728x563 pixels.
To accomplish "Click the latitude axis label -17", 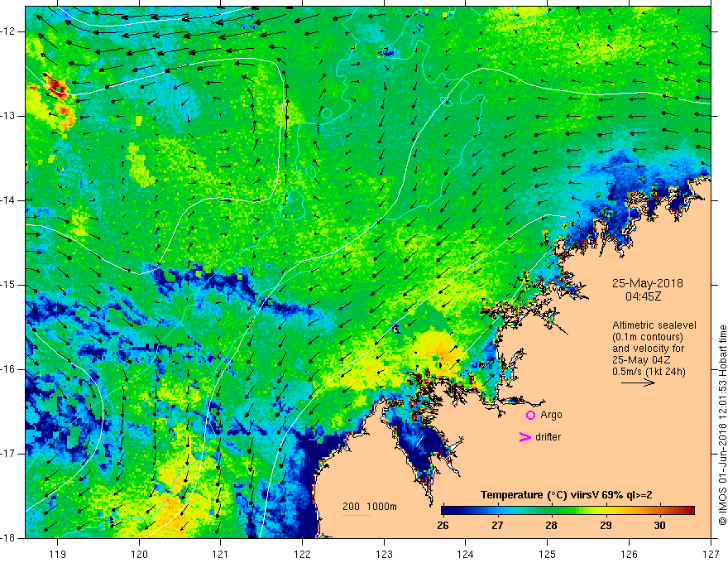I will point(8,454).
